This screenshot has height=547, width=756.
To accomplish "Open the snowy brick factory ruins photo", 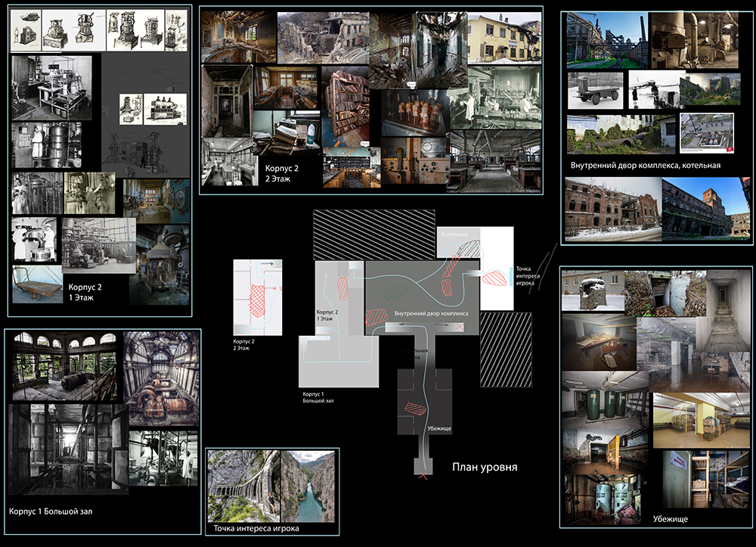I will click(x=612, y=208).
